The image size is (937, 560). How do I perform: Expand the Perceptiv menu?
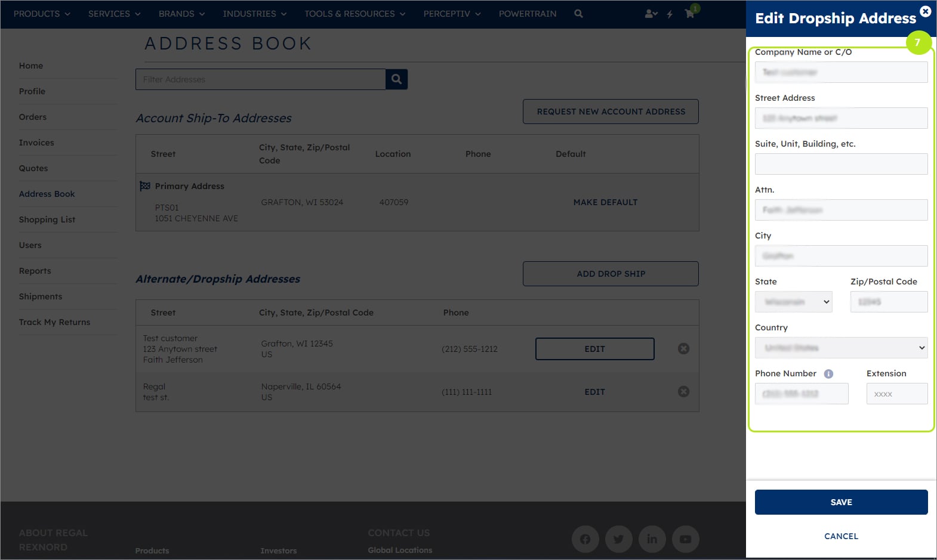[452, 14]
